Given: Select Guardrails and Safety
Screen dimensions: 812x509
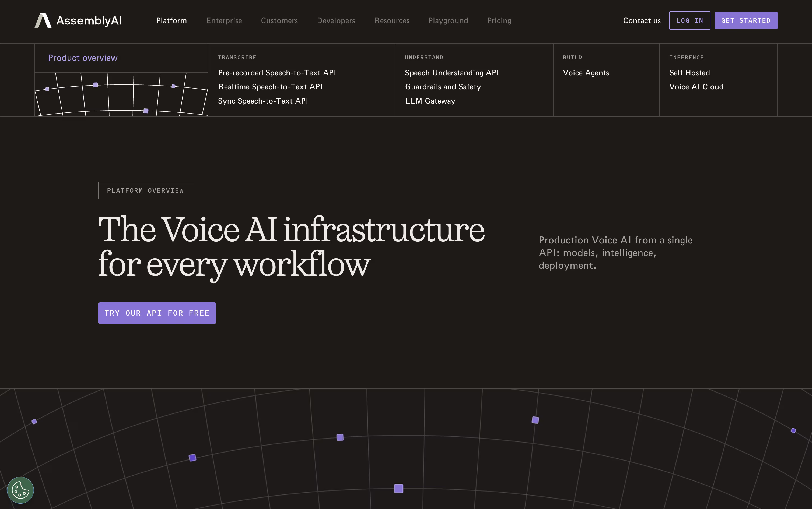Looking at the screenshot, I should click(x=443, y=87).
